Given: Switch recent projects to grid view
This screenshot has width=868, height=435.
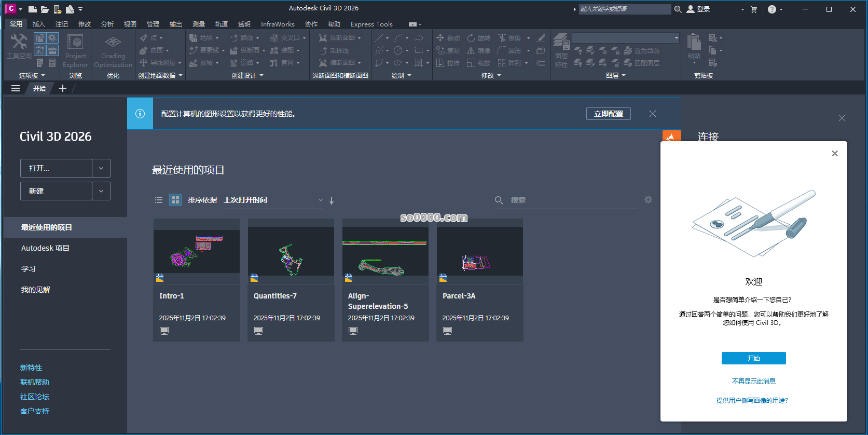Looking at the screenshot, I should pyautogui.click(x=175, y=200).
